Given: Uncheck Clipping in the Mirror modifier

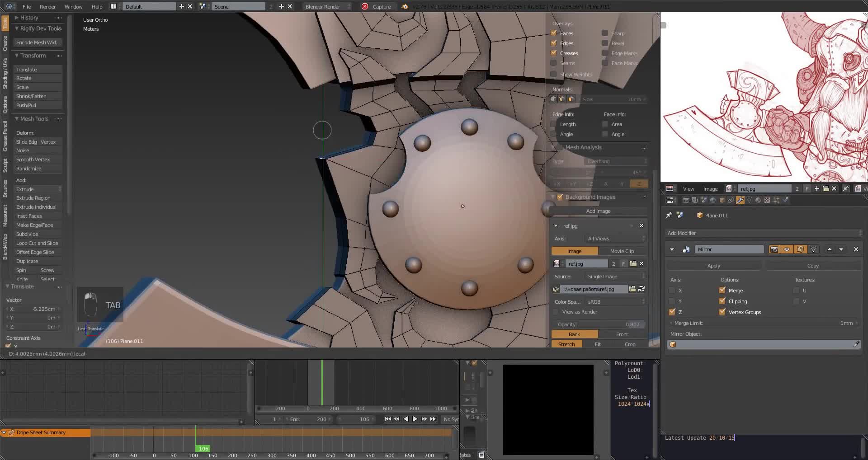Looking at the screenshot, I should [x=722, y=301].
